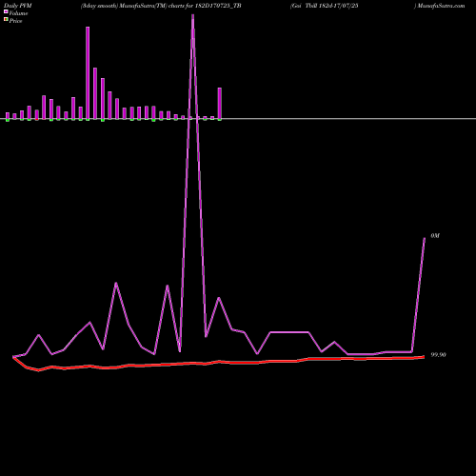Screen dimensions: 476x476
Task: Click the chart title containing 182D170725_TB
Action: pyautogui.click(x=161, y=6)
